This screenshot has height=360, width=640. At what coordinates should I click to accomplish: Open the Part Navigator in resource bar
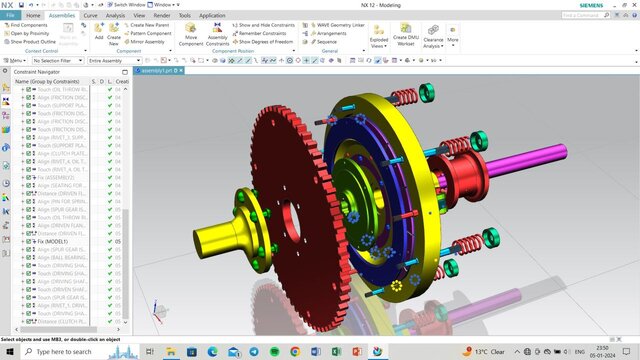6,116
